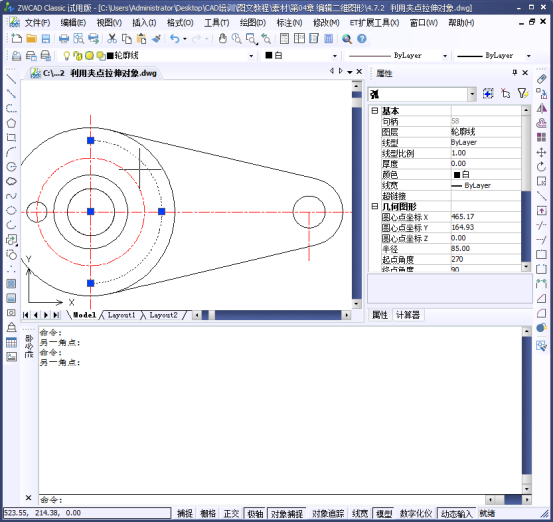Activate the Pan hand tool
The image size is (553, 522).
click(x=222, y=38)
